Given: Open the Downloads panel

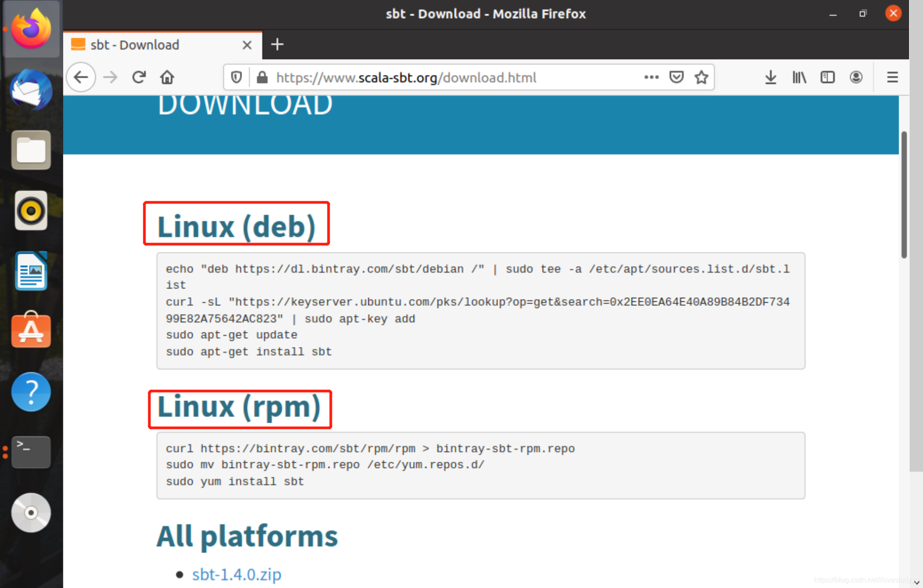Looking at the screenshot, I should (771, 77).
